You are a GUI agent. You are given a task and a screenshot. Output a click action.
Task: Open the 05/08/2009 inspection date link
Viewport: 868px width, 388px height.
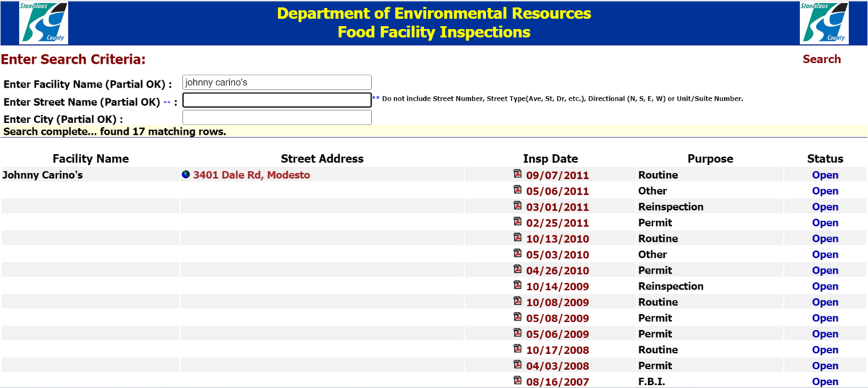coord(557,319)
